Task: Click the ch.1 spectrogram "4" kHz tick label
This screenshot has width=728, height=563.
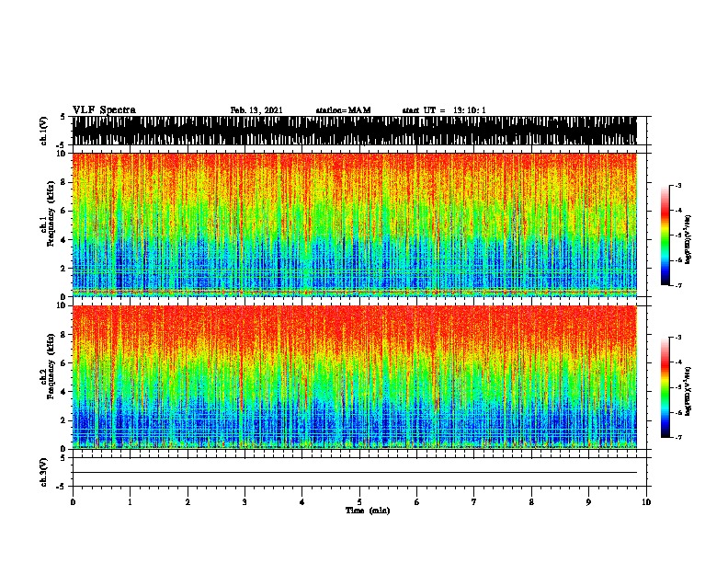Action: coord(64,240)
